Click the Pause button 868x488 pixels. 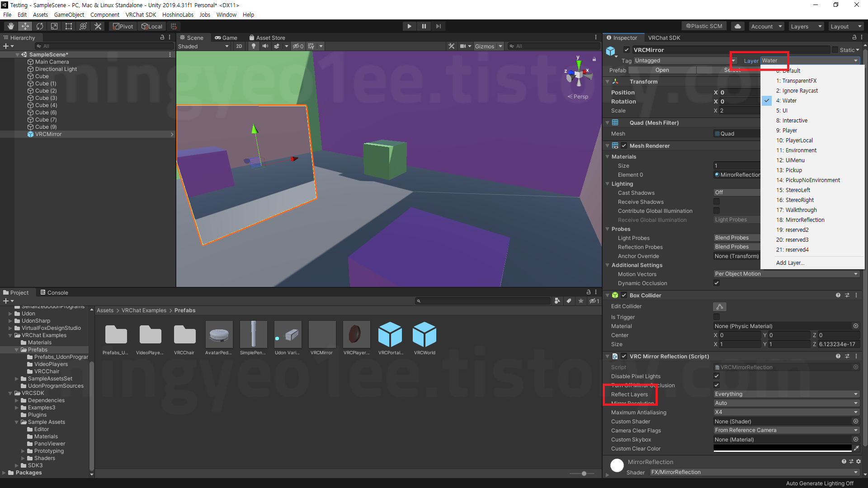point(424,26)
